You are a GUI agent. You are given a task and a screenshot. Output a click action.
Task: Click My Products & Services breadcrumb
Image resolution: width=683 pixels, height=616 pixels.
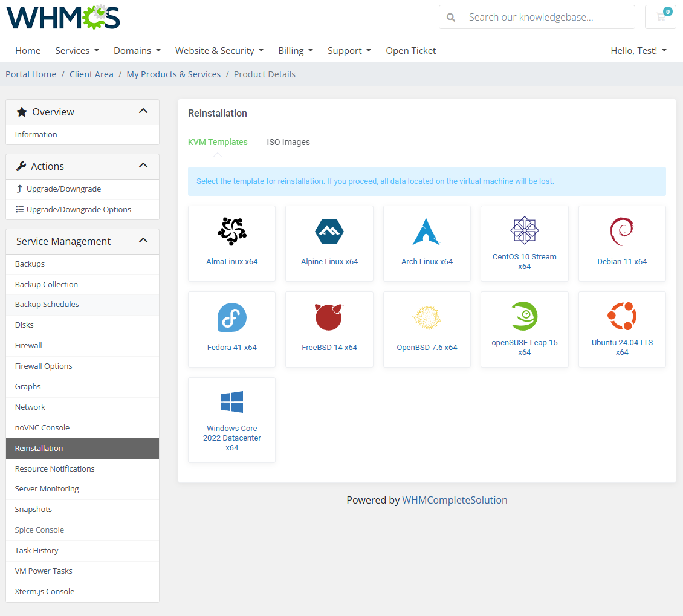click(x=173, y=74)
